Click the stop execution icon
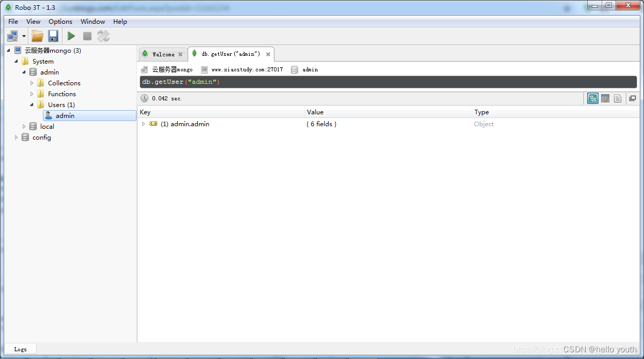644x359 pixels. [x=87, y=36]
